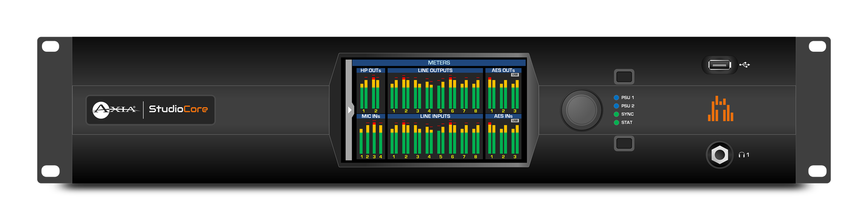Click the STAT status LED
This screenshot has height=220, width=868.
[x=616, y=123]
